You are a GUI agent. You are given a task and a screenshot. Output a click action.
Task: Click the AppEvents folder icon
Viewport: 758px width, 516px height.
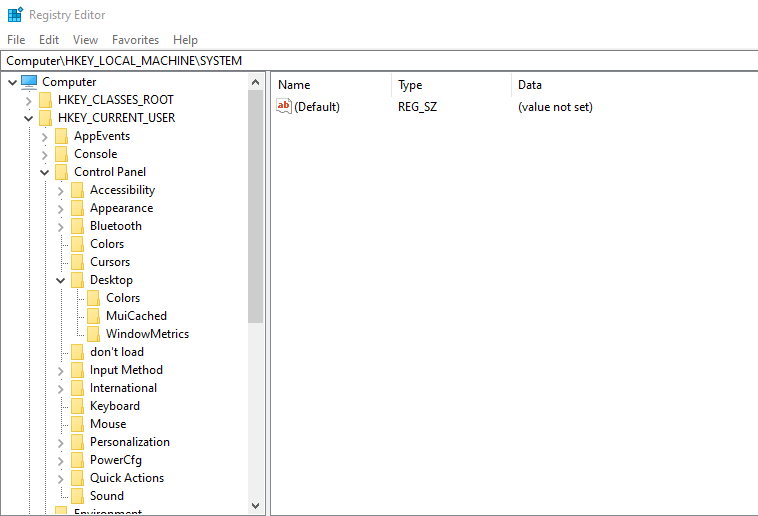pyautogui.click(x=61, y=136)
